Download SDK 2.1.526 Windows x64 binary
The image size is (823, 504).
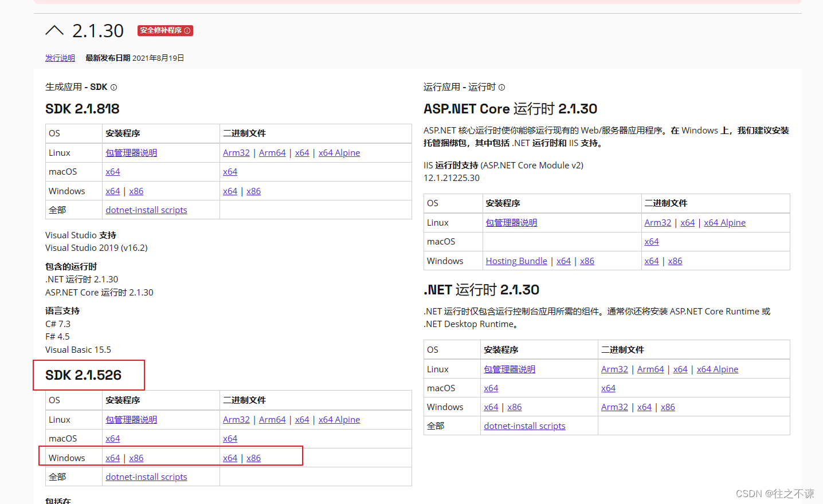coord(230,458)
